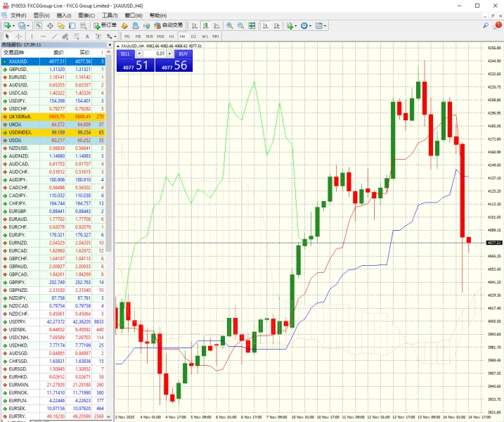Open the 插入(I) menu

pos(64,15)
